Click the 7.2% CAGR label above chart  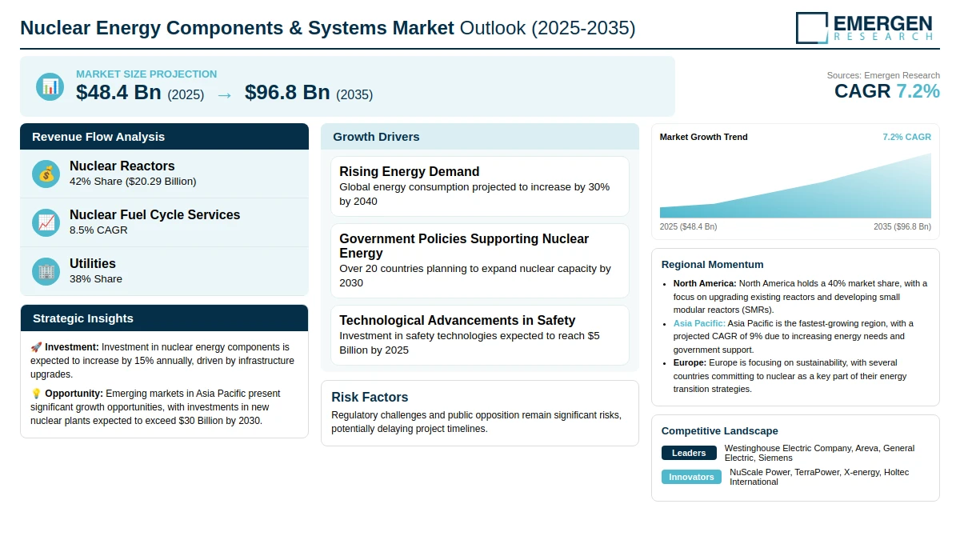[906, 137]
